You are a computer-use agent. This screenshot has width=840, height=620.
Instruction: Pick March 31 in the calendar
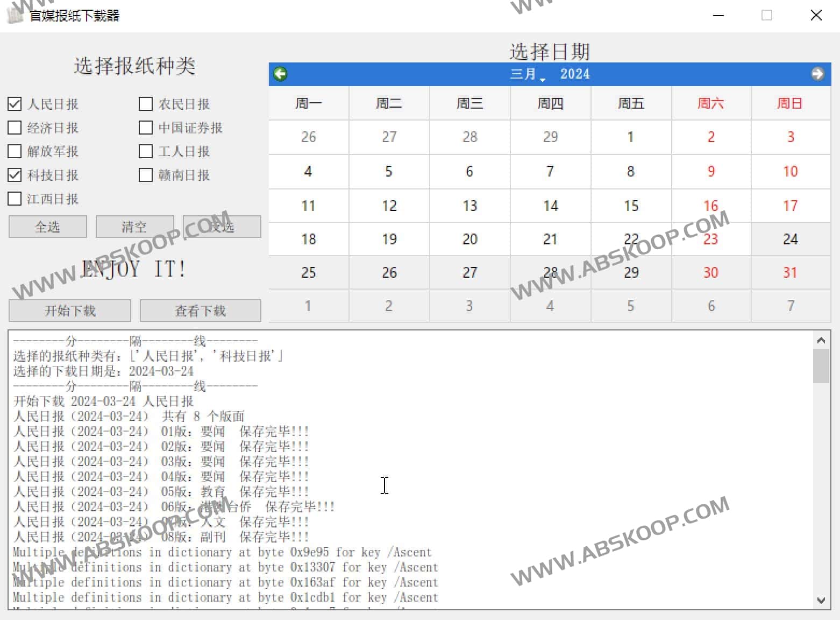click(x=790, y=272)
